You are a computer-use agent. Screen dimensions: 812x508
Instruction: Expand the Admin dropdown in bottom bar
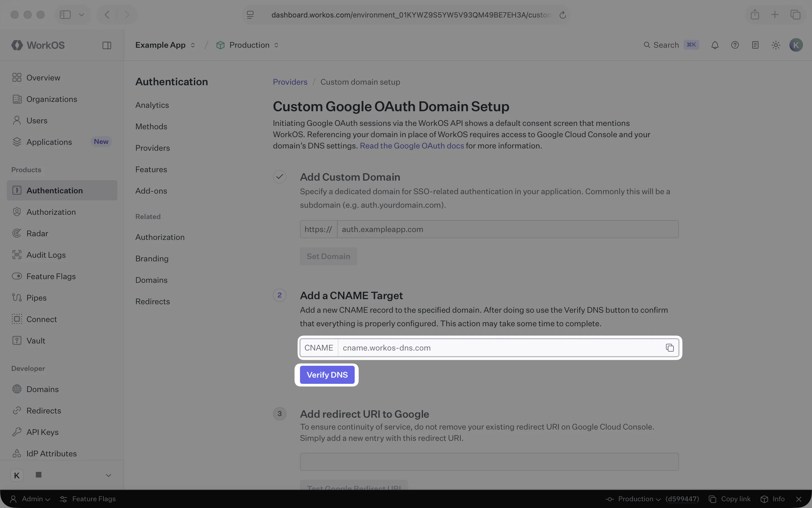click(x=30, y=499)
